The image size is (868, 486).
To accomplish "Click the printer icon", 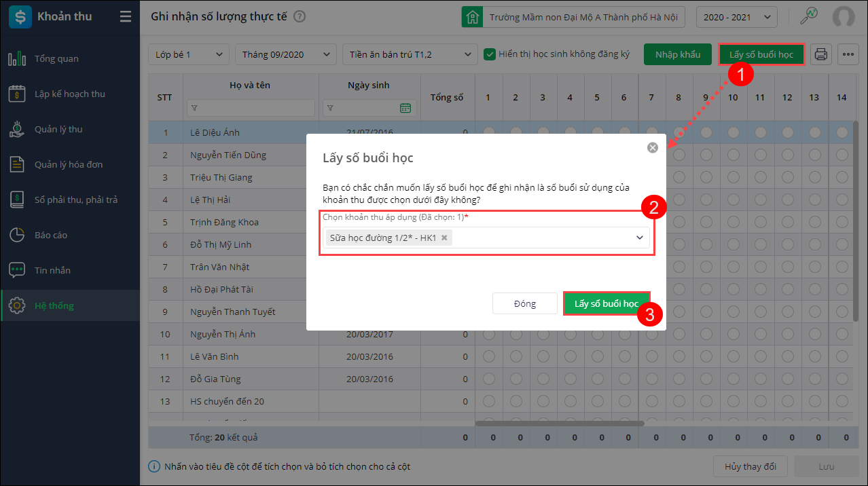I will pos(821,54).
